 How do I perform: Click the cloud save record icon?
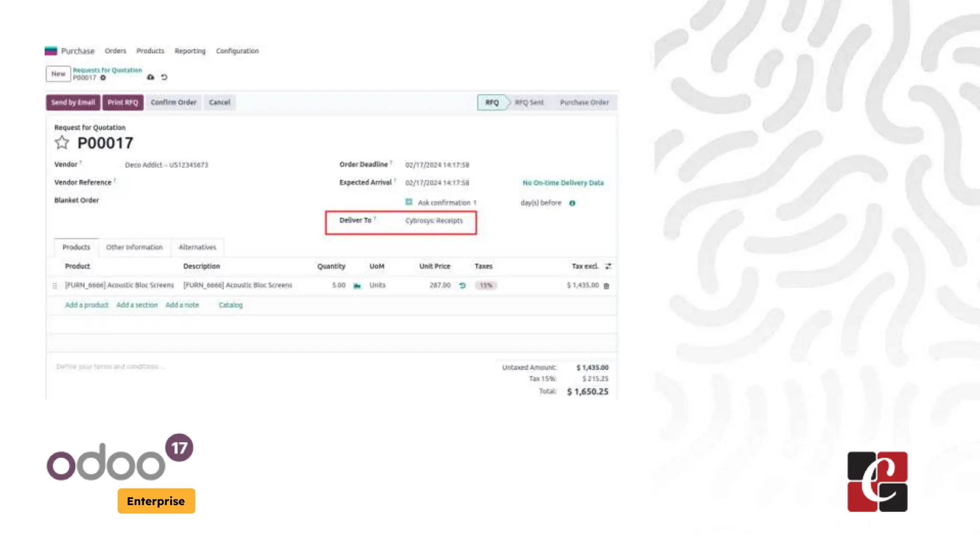pos(150,77)
